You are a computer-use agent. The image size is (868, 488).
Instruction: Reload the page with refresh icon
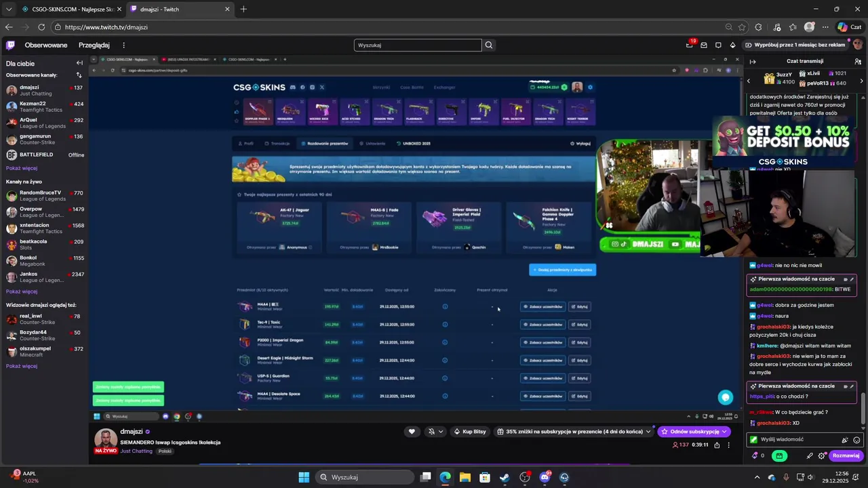click(41, 27)
